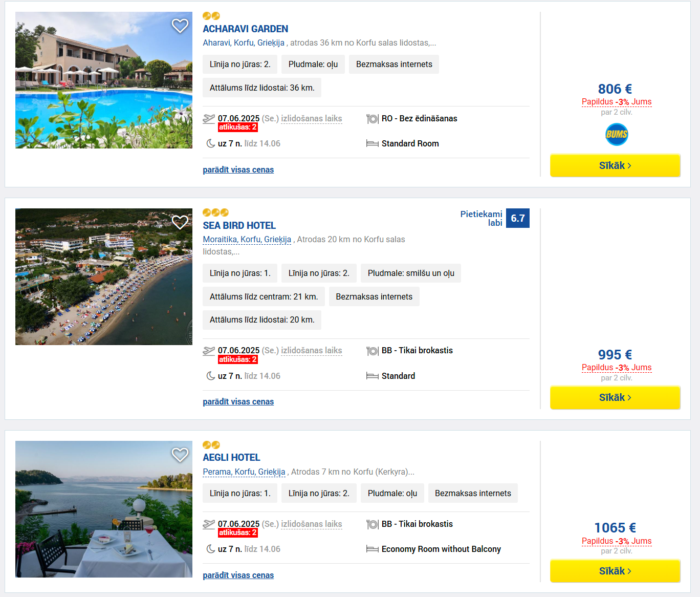Expand all prices for Acharavi Garden
The width and height of the screenshot is (700, 597).
(x=238, y=169)
